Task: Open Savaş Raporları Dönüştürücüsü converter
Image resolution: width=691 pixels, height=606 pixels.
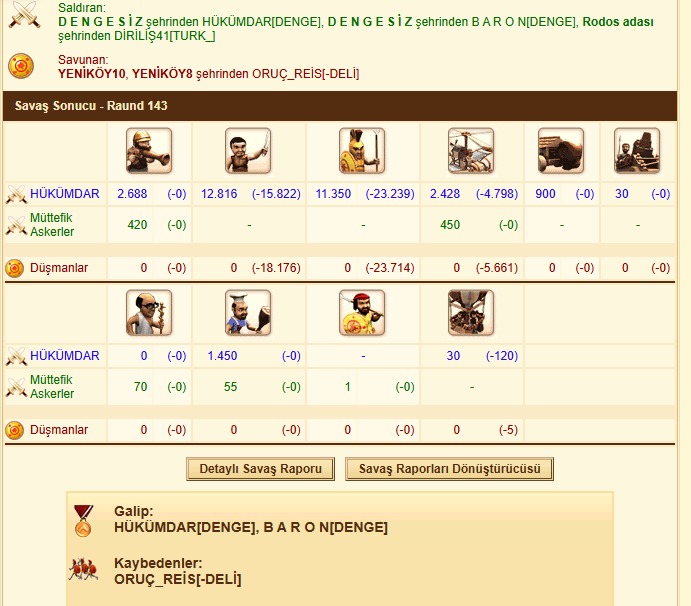Action: pos(450,469)
